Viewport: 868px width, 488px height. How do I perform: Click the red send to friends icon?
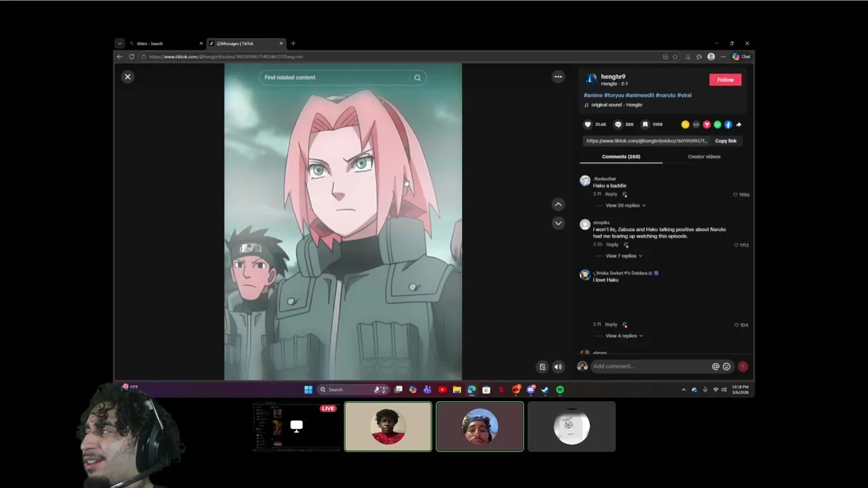click(x=707, y=125)
